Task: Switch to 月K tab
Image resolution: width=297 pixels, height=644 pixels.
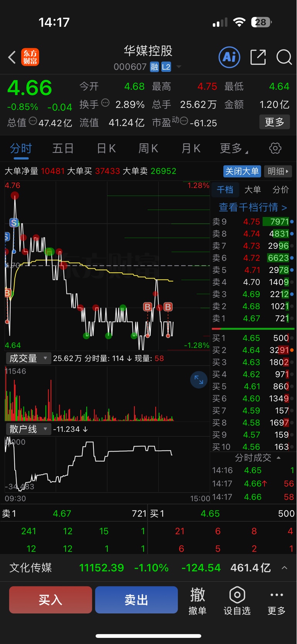Action: point(191,148)
